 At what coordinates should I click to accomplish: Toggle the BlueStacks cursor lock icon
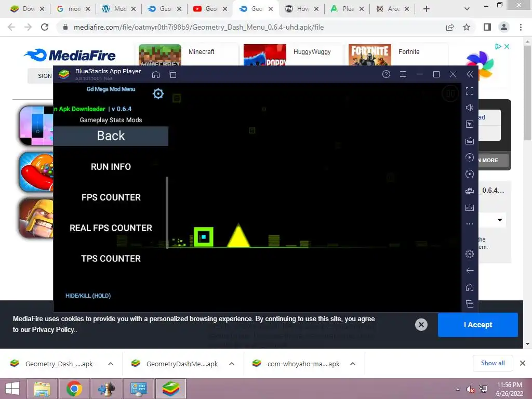[470, 124]
